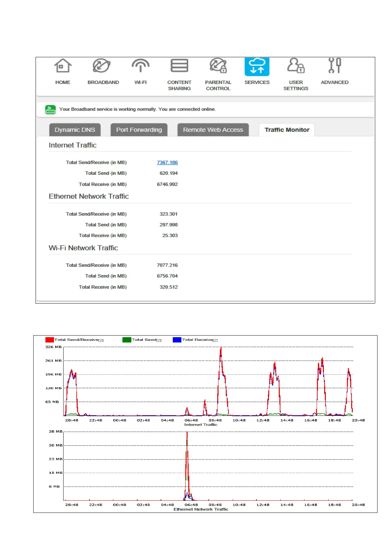
Task: Select the WI-FI signal icon
Action: 141,66
